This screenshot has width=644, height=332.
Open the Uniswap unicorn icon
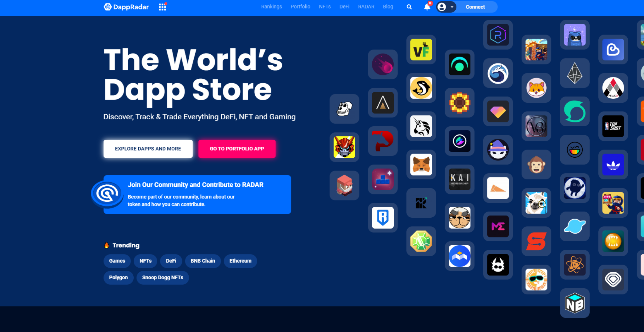pyautogui.click(x=421, y=126)
